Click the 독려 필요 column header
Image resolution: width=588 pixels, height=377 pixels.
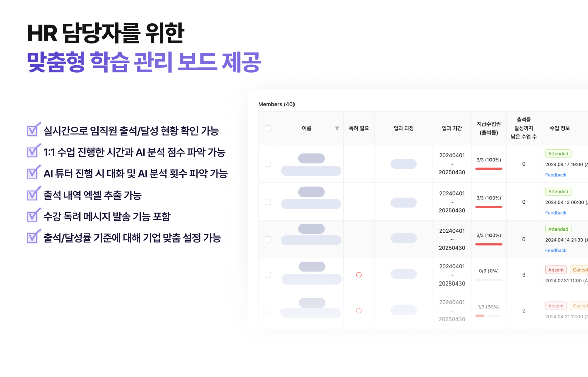(x=359, y=128)
